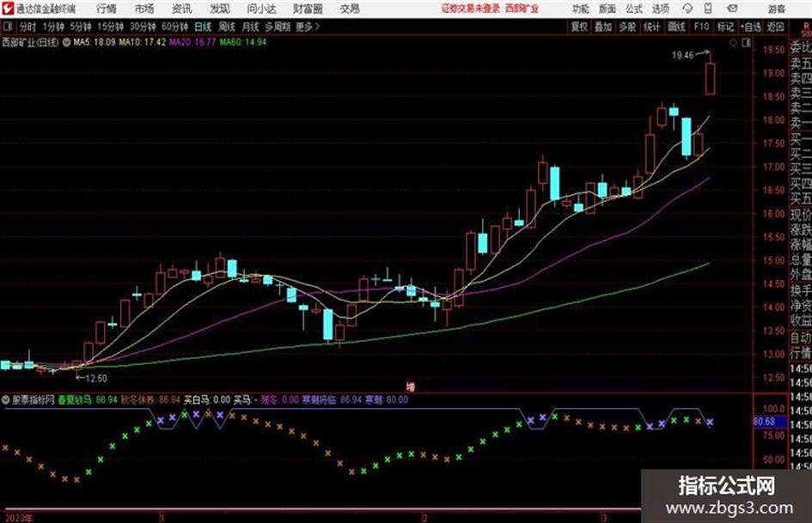
Task: Open the customer service headset icon
Action: click(x=687, y=9)
